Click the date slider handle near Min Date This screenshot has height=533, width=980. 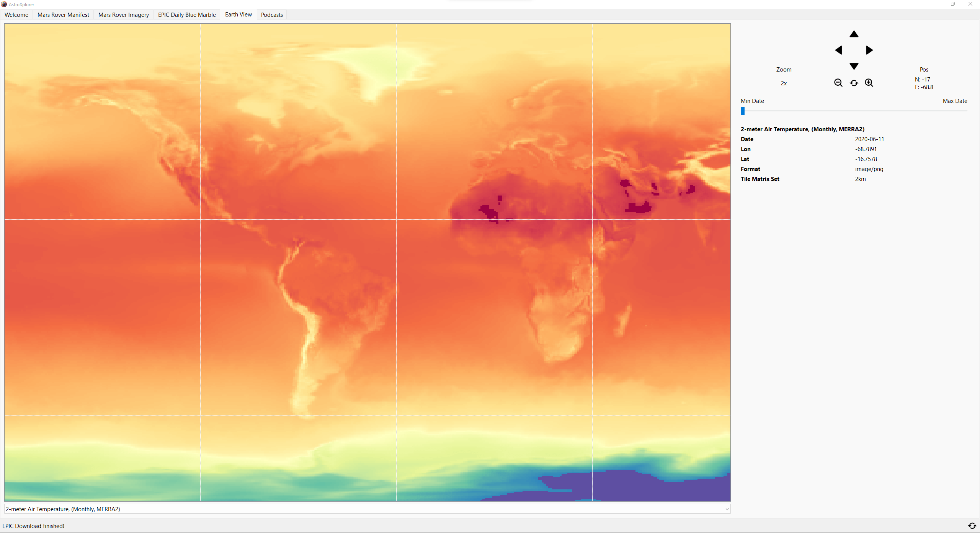(743, 111)
